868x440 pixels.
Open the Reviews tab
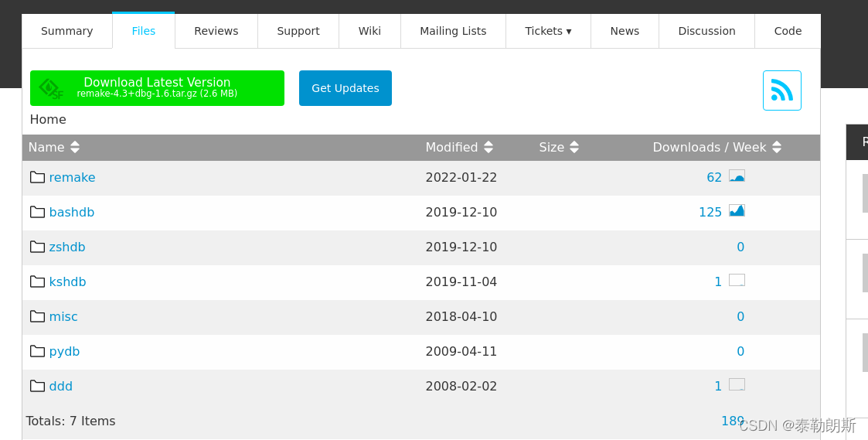pos(216,31)
